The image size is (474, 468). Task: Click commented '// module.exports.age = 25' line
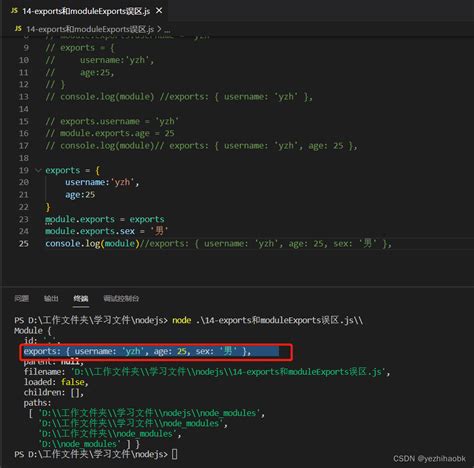110,133
